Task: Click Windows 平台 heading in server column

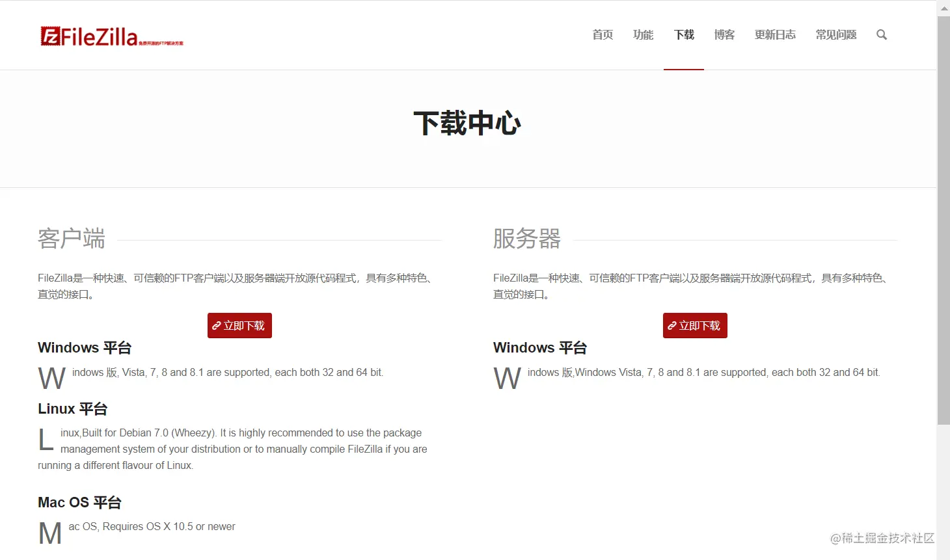Action: tap(540, 347)
